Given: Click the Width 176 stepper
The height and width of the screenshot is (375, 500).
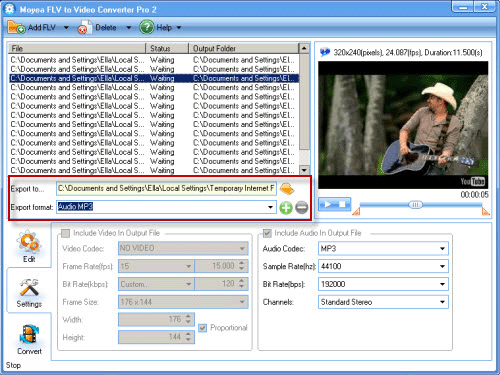Looking at the screenshot, I should coord(188,319).
